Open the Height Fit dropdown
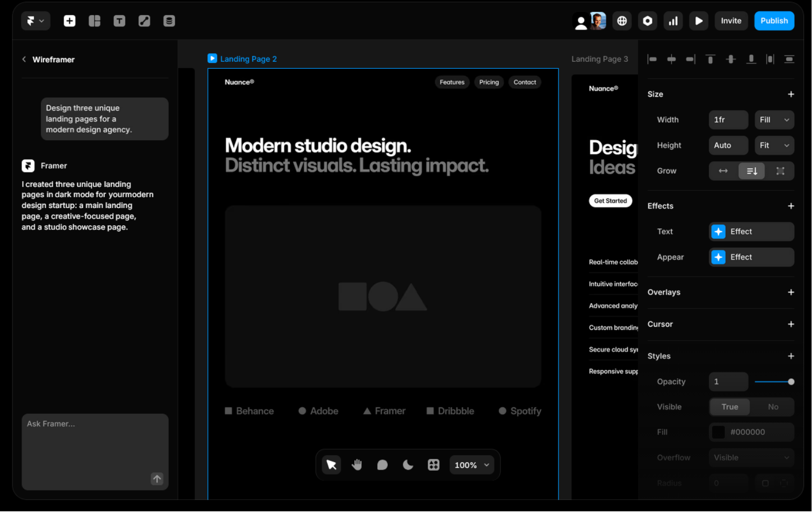This screenshot has width=812, height=525. tap(774, 145)
